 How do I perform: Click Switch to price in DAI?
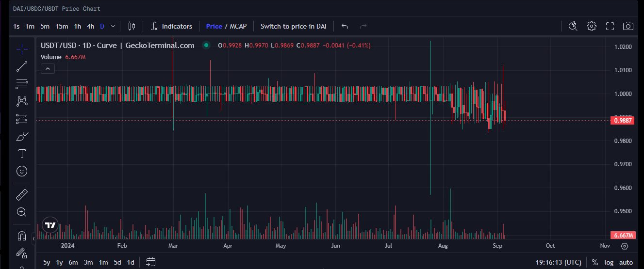tap(293, 26)
